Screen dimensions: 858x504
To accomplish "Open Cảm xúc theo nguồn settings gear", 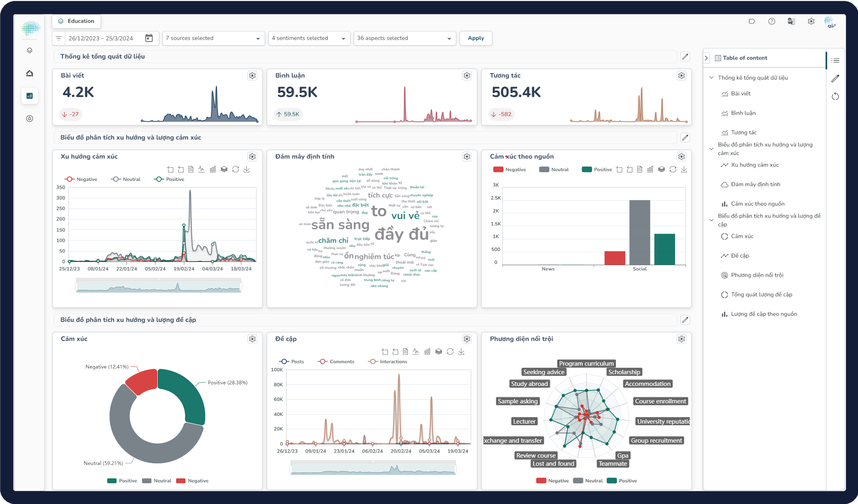I will click(x=682, y=157).
